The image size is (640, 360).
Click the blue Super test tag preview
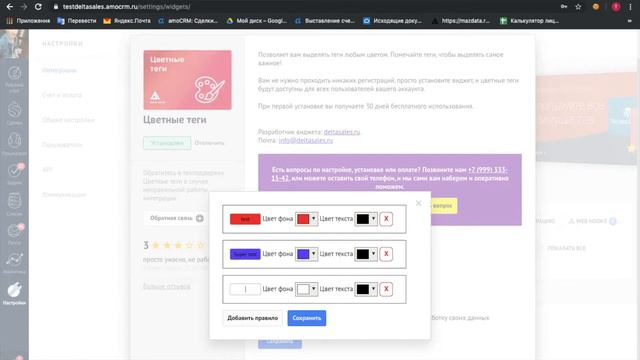(x=245, y=254)
